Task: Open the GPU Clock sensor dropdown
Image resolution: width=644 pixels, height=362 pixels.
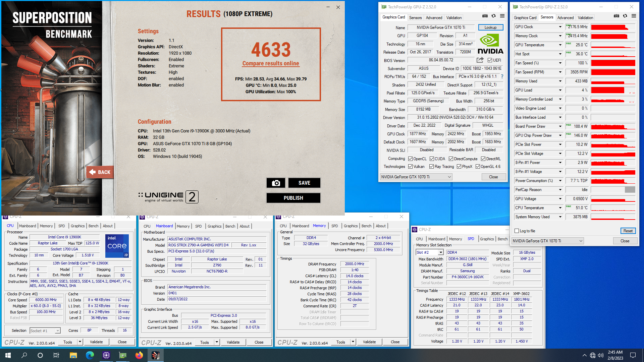Action: (560, 27)
